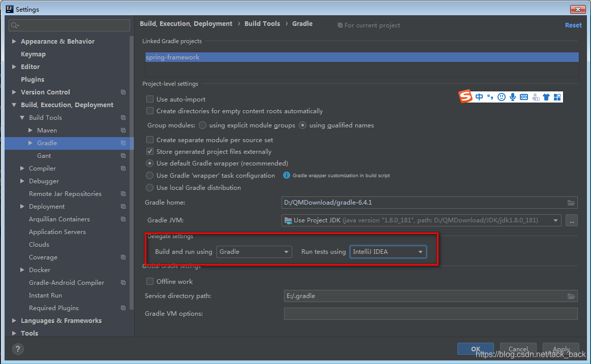Open Keymap settings page

tap(33, 54)
